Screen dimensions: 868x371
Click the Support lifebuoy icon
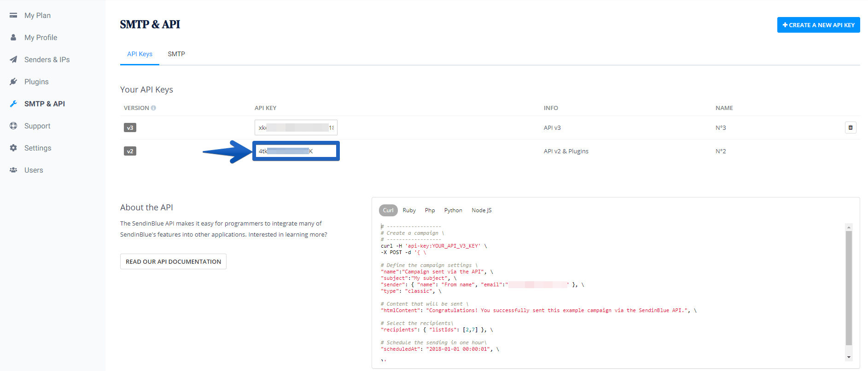(x=13, y=126)
